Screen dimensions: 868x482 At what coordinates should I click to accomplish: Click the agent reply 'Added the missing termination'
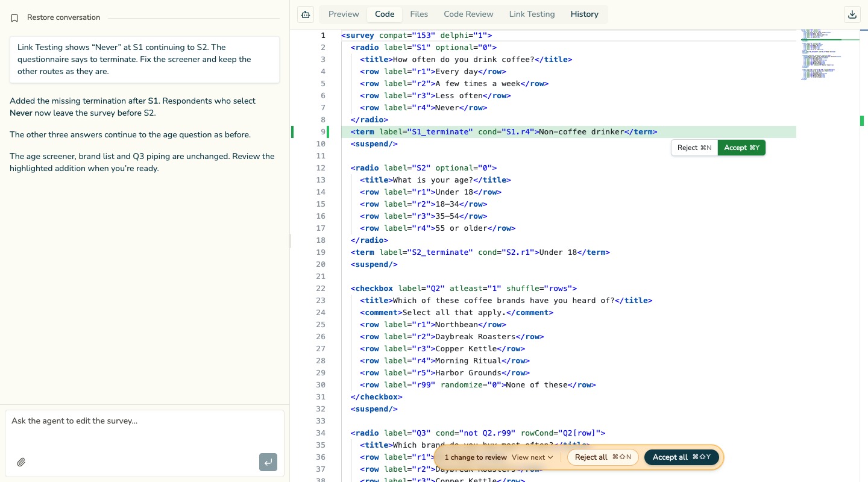(x=133, y=107)
